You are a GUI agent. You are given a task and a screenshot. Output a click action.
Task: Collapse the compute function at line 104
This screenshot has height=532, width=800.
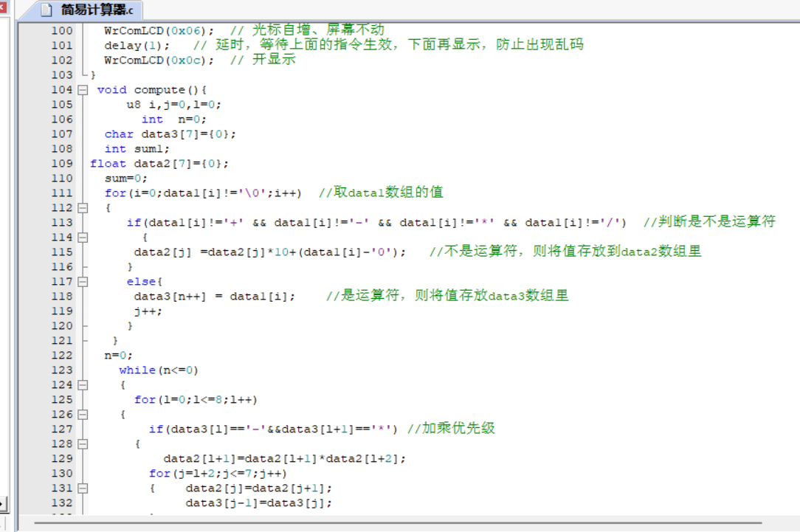[x=82, y=90]
